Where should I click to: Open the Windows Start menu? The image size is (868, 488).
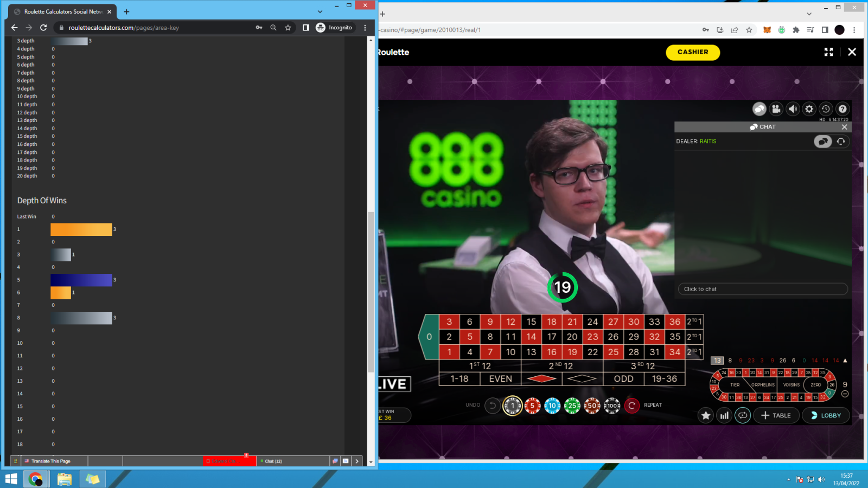pos(11,479)
